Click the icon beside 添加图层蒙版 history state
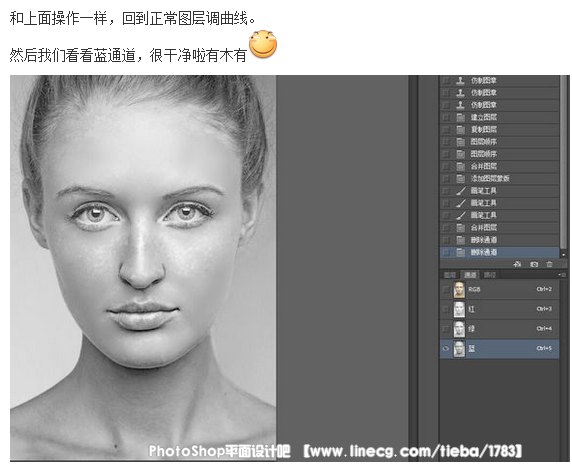The image size is (572, 468). point(460,178)
